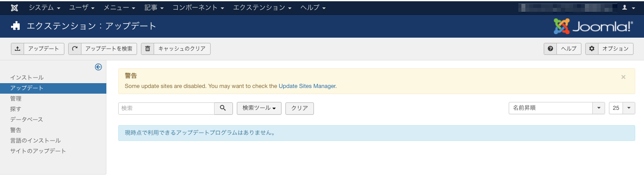Follow the Update Sites Manager link
Image resolution: width=644 pixels, height=193 pixels.
tap(307, 86)
